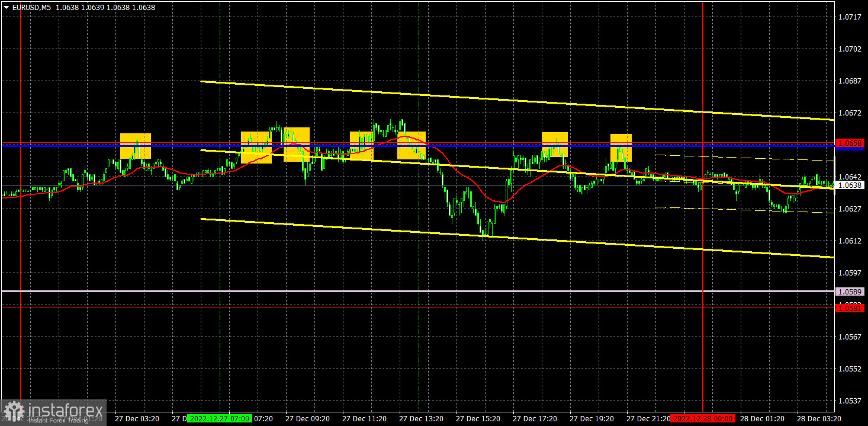868x426 pixels.
Task: Click the 1.0597 price axis value
Action: pos(850,273)
